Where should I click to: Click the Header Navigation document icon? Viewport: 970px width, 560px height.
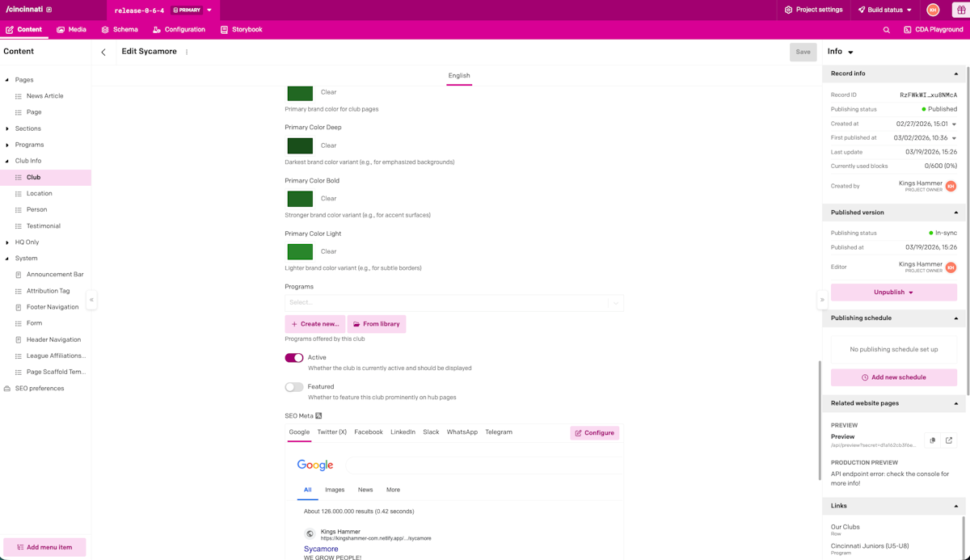(19, 339)
